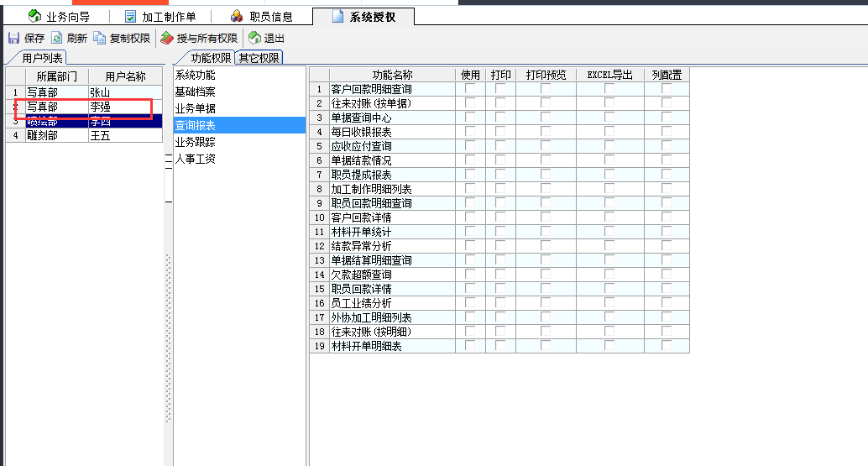The image size is (868, 466).
Task: Click the 所属部门 column header
Action: coord(57,76)
